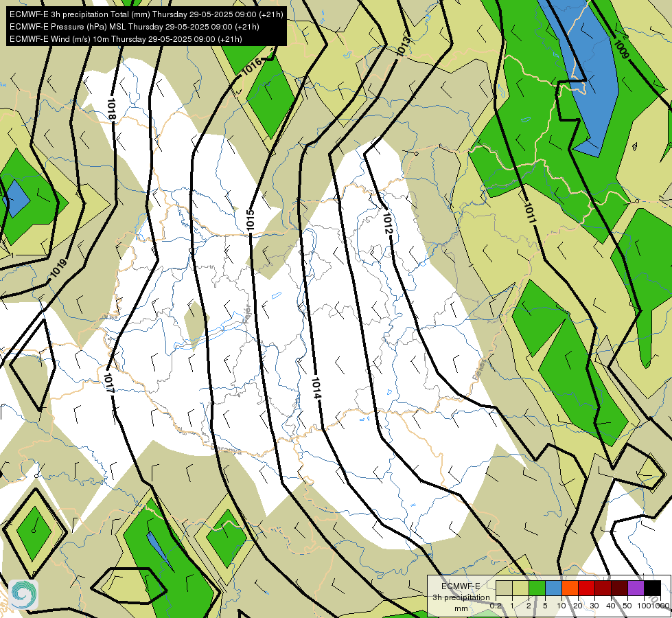Click the 1018 isobar label
The width and height of the screenshot is (672, 618).
(111, 109)
